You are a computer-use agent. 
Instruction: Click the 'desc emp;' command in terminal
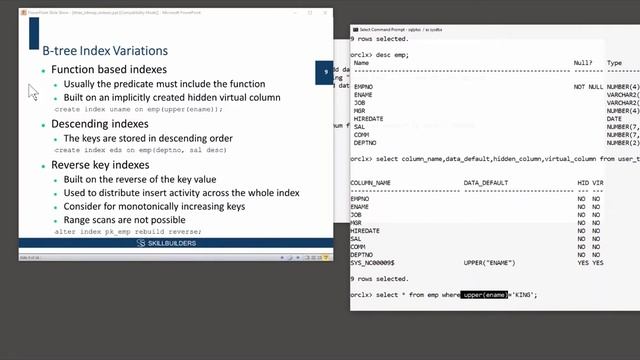coord(392,55)
